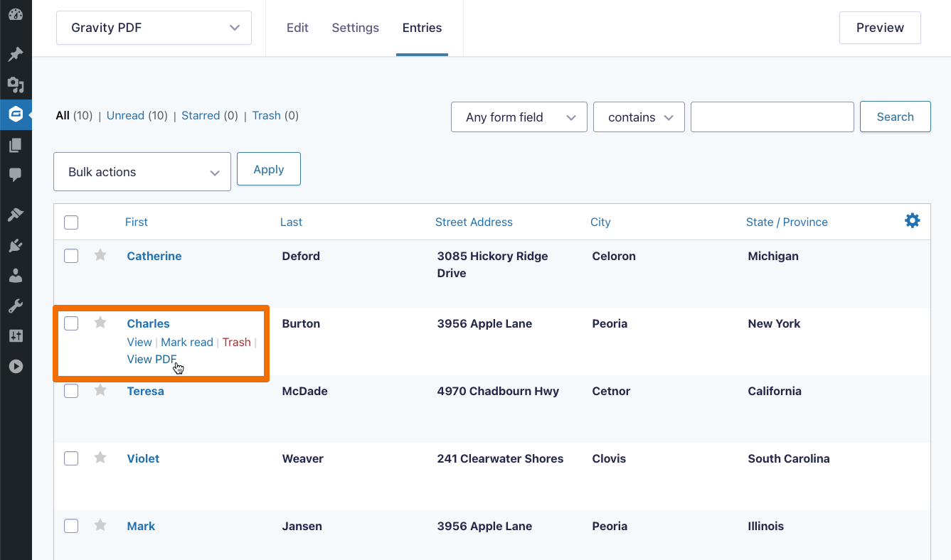This screenshot has width=951, height=560.
Task: Select the Charles row checkbox
Action: point(71,323)
